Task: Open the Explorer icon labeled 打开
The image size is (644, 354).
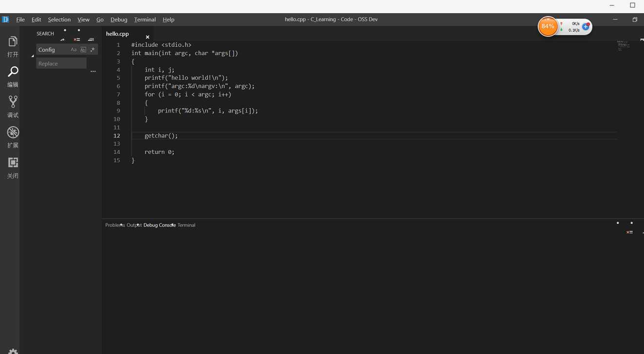Action: [x=13, y=42]
